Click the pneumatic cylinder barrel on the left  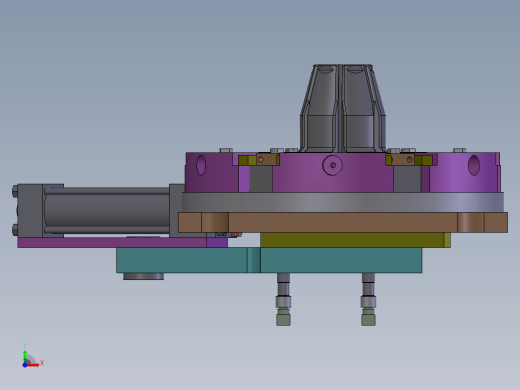[107, 211]
